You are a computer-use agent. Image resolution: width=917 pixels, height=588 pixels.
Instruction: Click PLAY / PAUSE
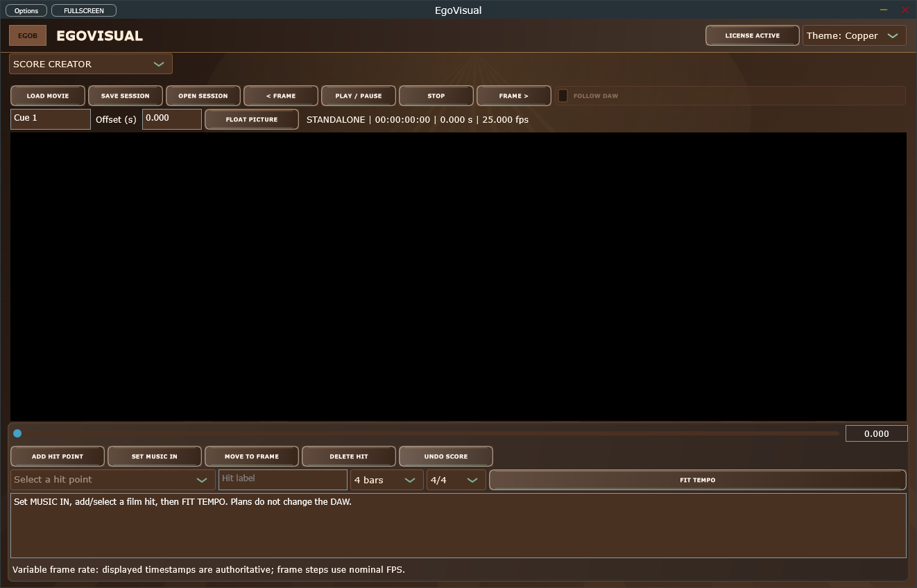tap(359, 96)
